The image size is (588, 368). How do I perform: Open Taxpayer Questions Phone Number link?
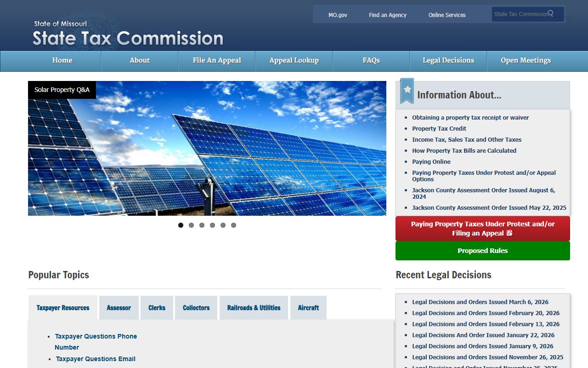tap(96, 342)
